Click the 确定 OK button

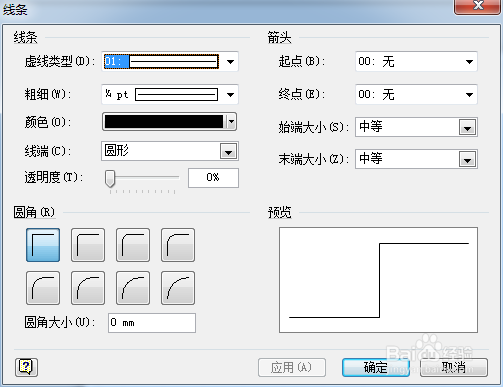click(x=376, y=368)
